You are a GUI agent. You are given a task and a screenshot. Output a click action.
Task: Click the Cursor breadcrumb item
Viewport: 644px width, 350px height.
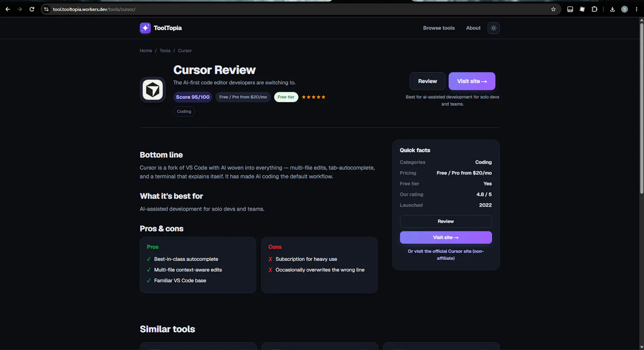tap(185, 51)
